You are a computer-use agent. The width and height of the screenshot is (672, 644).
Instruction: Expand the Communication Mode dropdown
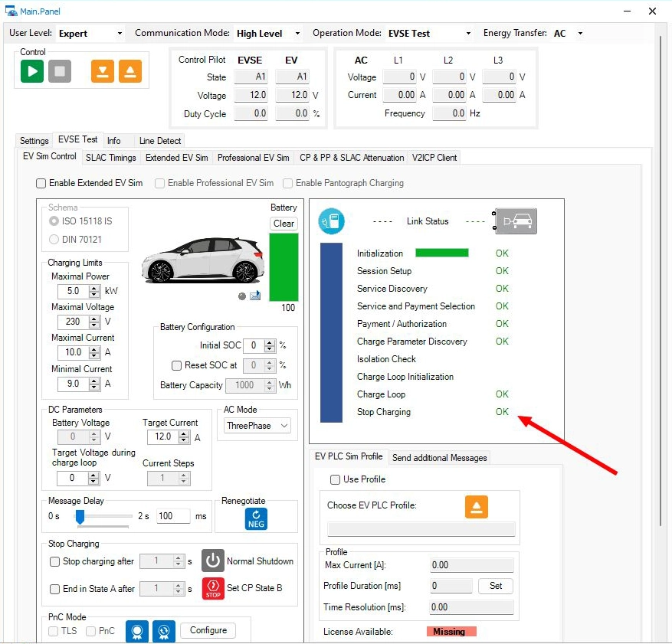[268, 34]
